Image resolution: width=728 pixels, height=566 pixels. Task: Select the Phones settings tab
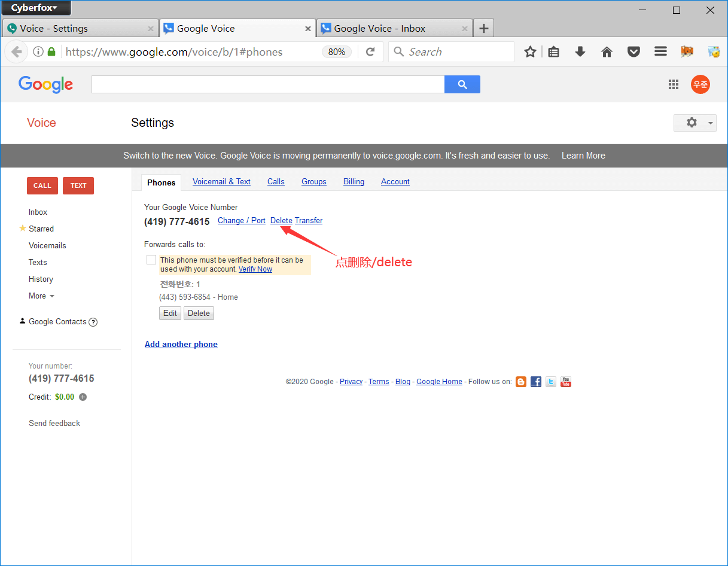point(162,182)
